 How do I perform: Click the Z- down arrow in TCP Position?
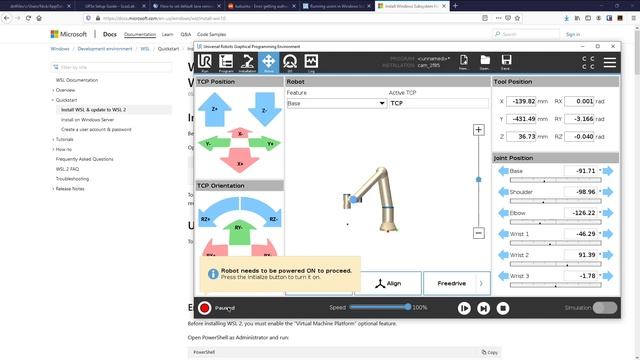(x=264, y=109)
